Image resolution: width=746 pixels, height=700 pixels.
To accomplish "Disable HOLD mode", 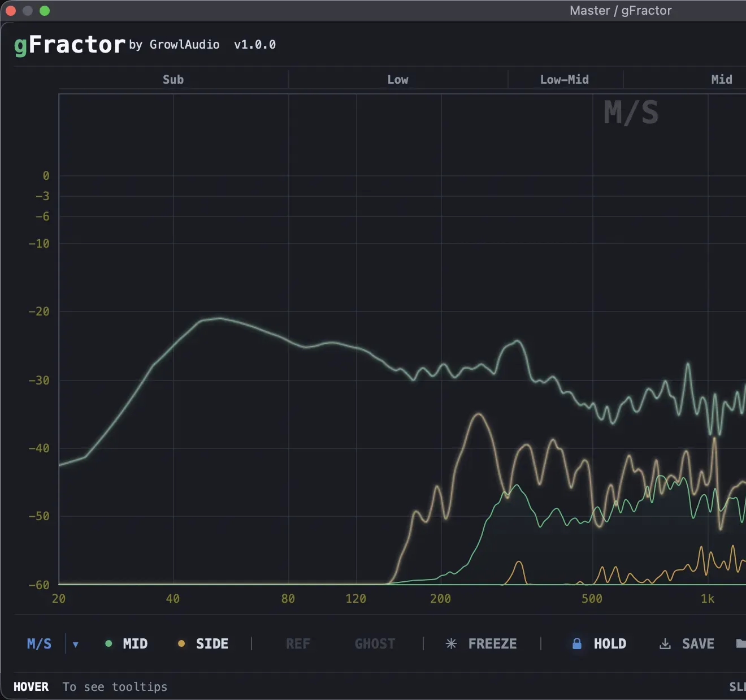I will (609, 643).
